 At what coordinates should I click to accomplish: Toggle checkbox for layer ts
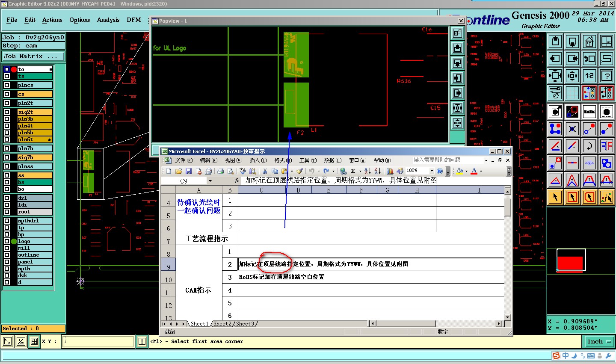[7, 76]
